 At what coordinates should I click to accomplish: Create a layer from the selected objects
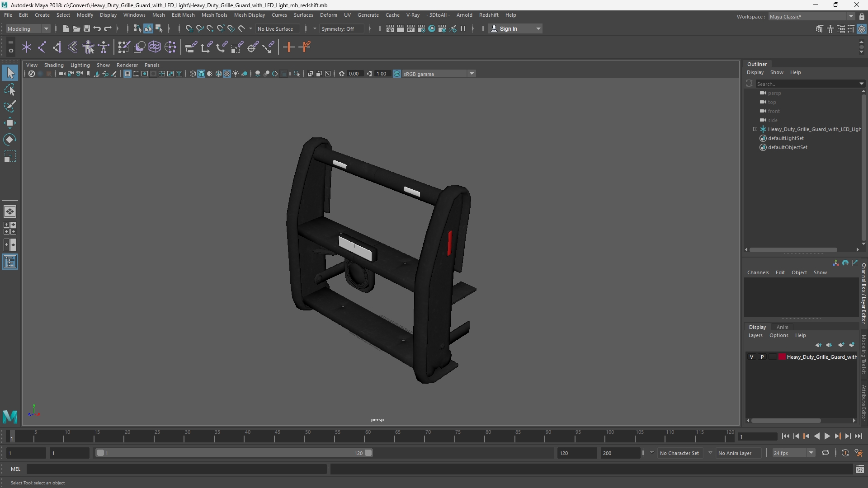coord(852,345)
